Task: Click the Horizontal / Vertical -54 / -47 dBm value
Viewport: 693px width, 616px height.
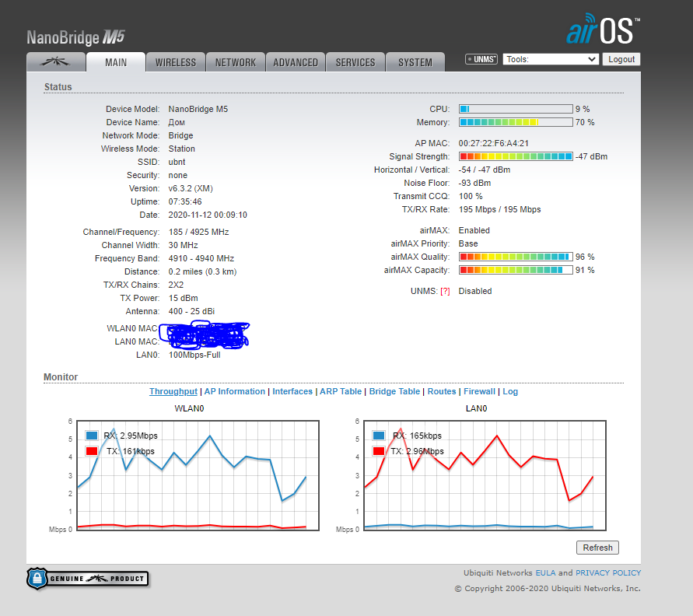Action: (485, 170)
